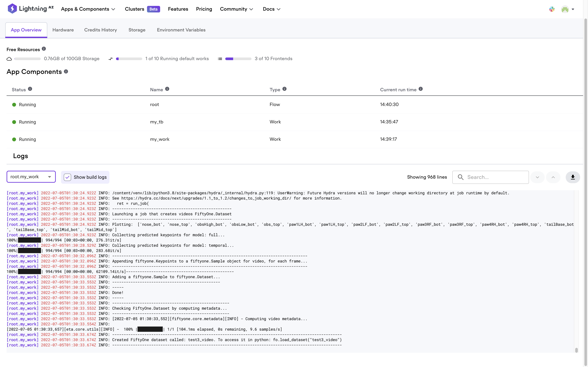588x367 pixels.
Task: Download logs with the download icon
Action: (573, 177)
